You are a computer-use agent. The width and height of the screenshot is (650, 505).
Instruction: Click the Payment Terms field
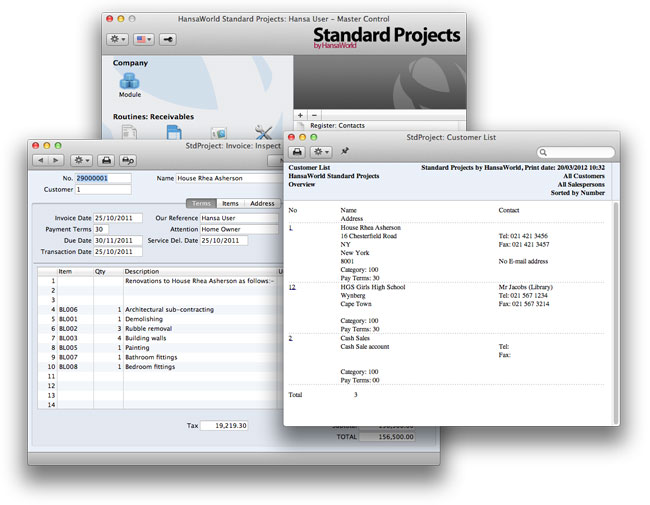click(101, 229)
